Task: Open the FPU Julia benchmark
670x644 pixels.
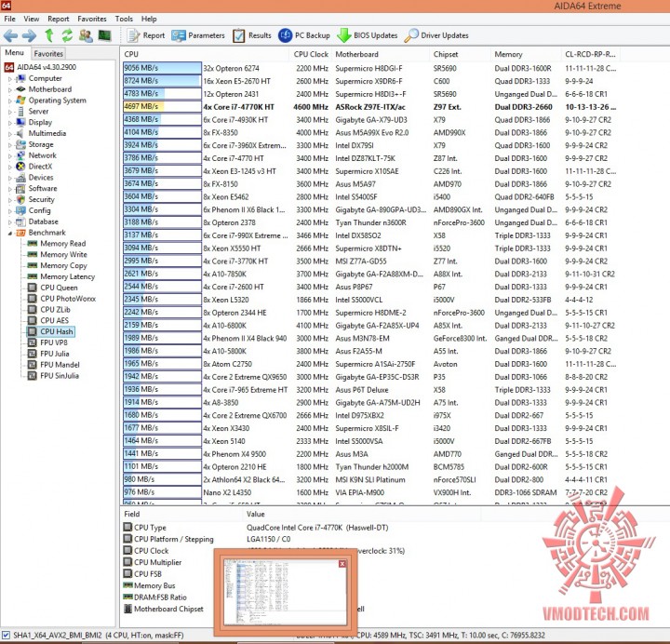Action: 48,354
